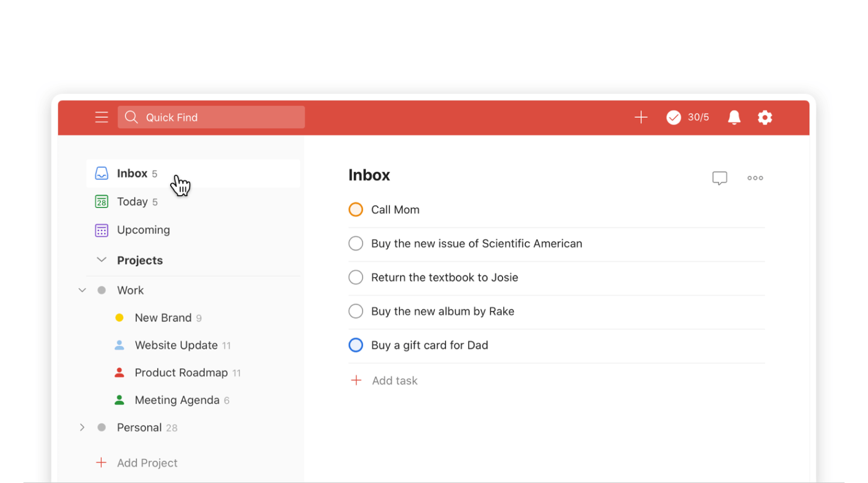Select the Website Update project
The width and height of the screenshot is (868, 483).
coord(176,345)
